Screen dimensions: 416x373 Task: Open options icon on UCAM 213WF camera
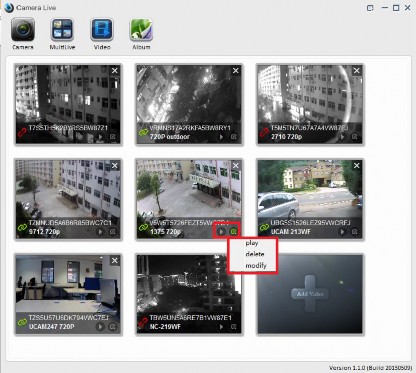(x=355, y=232)
